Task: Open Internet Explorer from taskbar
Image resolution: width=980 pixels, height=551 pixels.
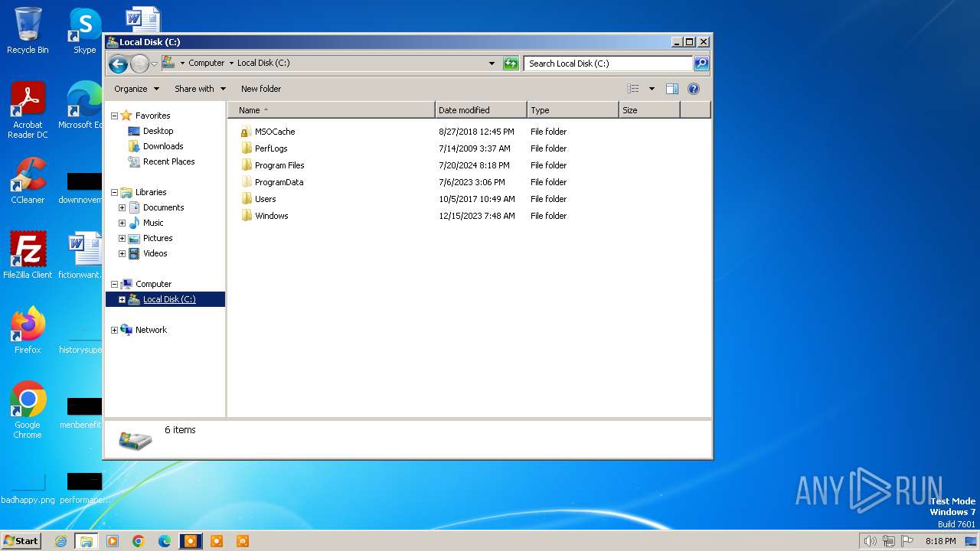Action: pyautogui.click(x=60, y=541)
